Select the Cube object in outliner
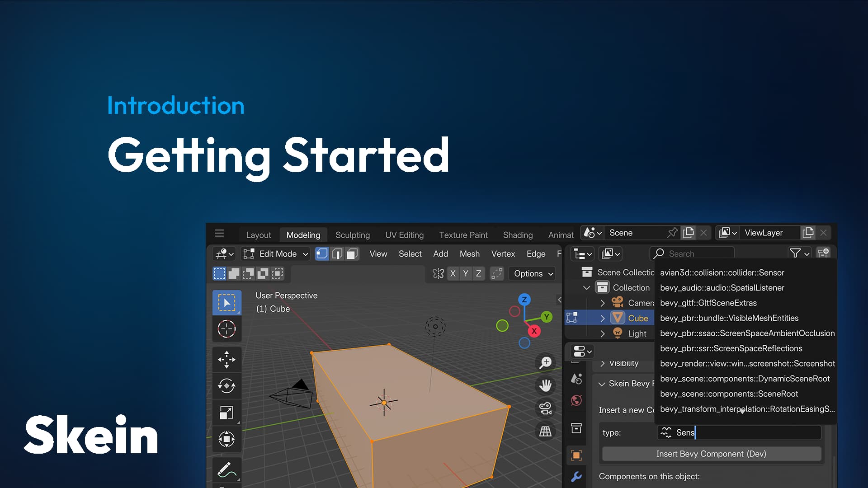Screen dimensions: 868x488 pyautogui.click(x=638, y=318)
